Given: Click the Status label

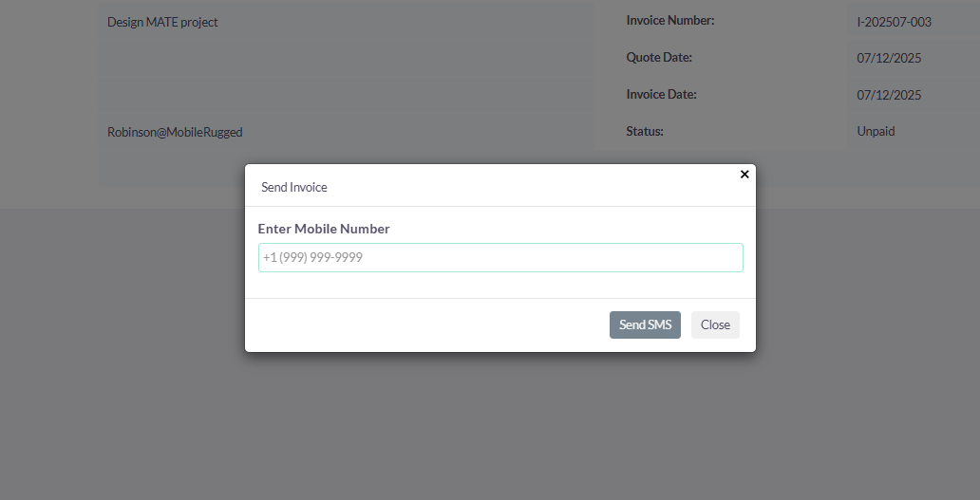Looking at the screenshot, I should tap(645, 131).
